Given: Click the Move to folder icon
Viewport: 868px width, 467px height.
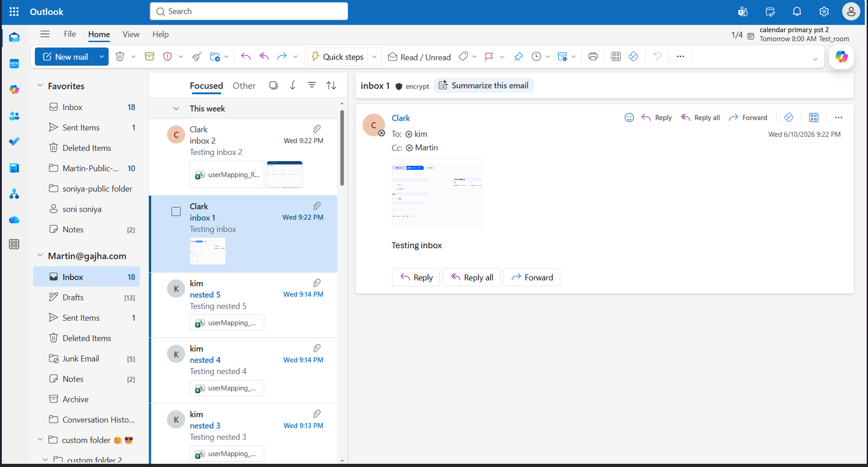Looking at the screenshot, I should point(215,56).
